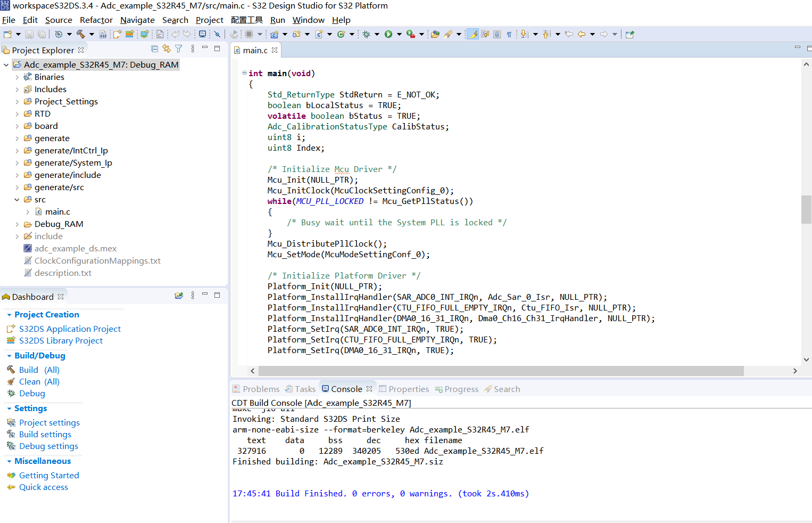Collapse the Project Creation dashboard section

(x=9, y=315)
